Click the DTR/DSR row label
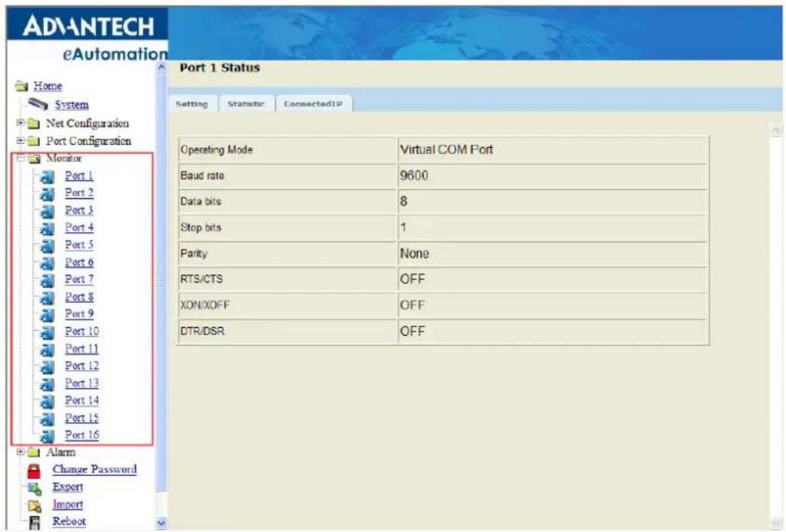The height and width of the screenshot is (532, 786). coord(203,332)
